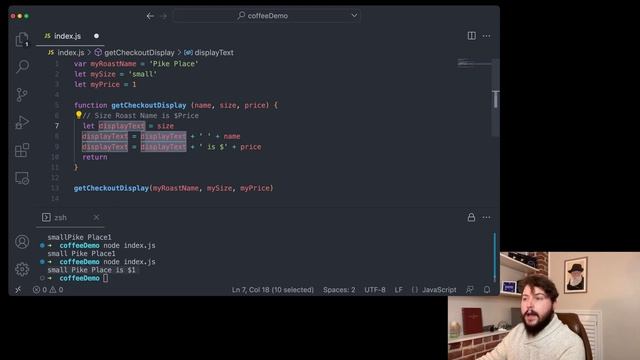The width and height of the screenshot is (640, 360).
Task: Open the Explorer view in activity bar
Action: pos(22,39)
